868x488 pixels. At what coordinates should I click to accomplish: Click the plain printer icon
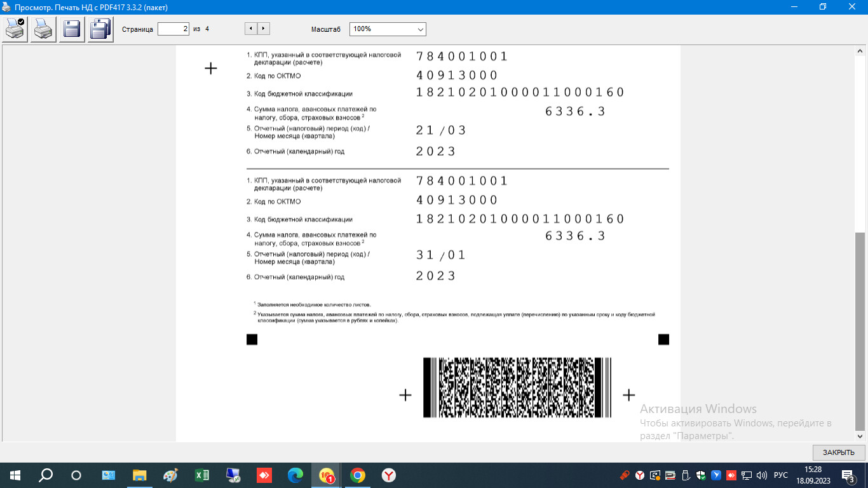44,29
